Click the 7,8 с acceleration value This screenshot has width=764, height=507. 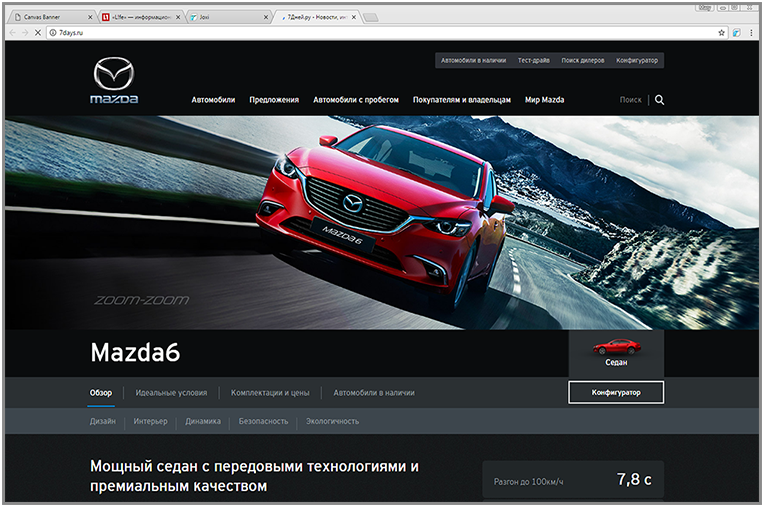tap(634, 480)
